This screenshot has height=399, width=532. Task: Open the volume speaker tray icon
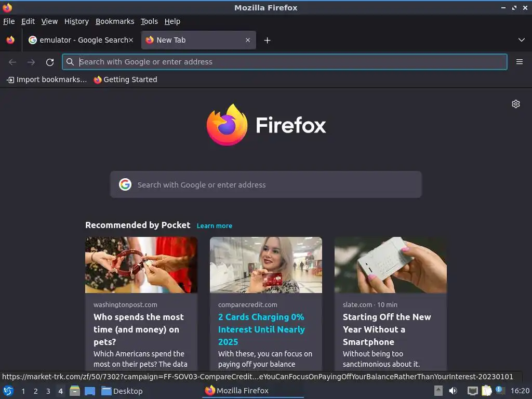click(453, 391)
